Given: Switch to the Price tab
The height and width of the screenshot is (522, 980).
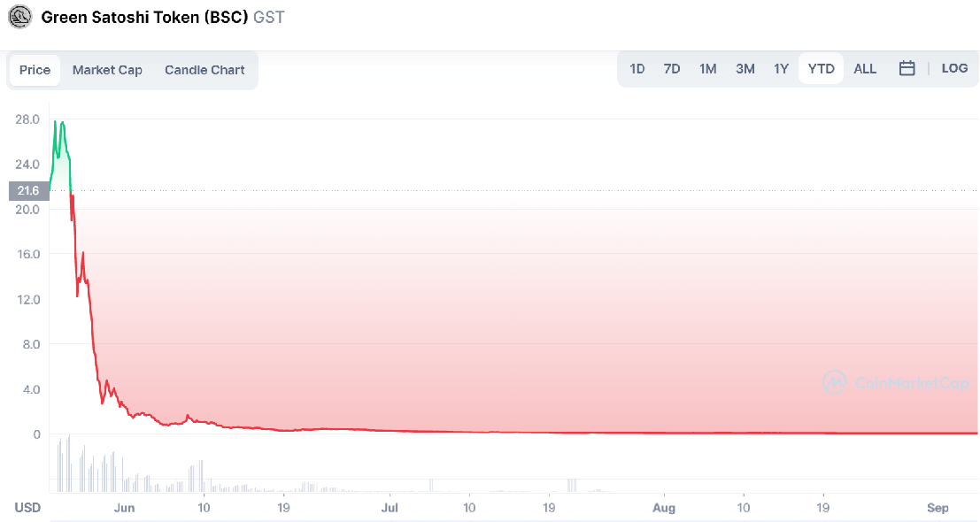Looking at the screenshot, I should (35, 70).
